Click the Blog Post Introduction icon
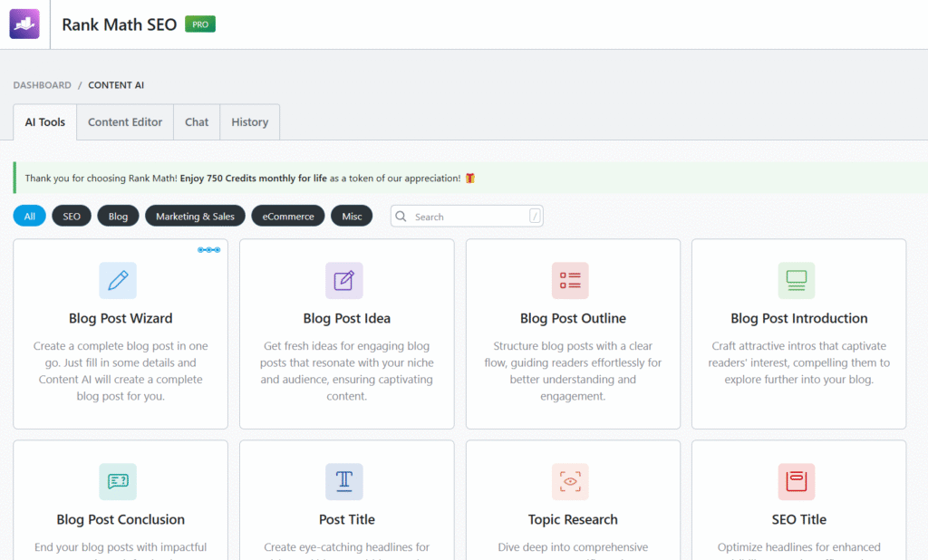 [796, 281]
